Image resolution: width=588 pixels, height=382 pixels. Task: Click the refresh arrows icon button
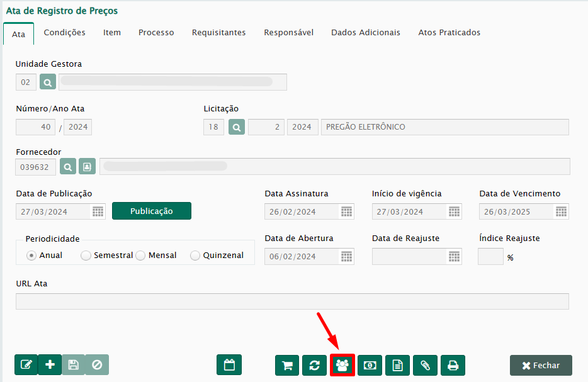[x=314, y=365]
